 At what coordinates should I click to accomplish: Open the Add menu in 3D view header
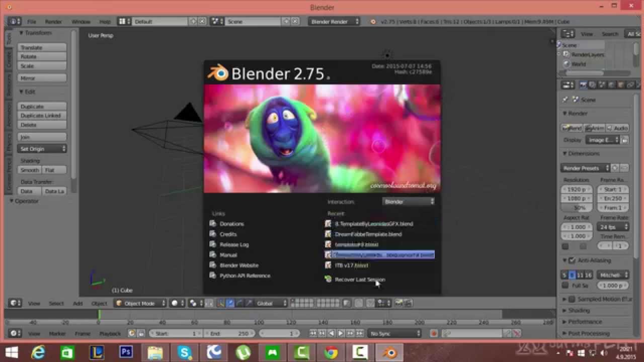coord(77,303)
